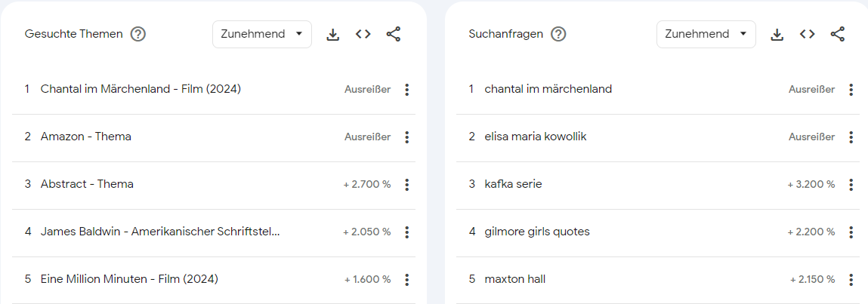
Task: Open more options for kafka serie
Action: [851, 185]
